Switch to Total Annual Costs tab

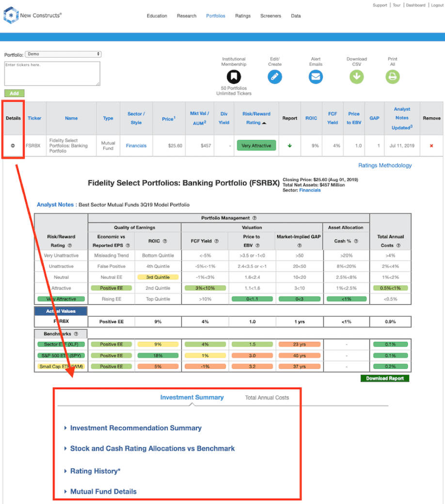[x=267, y=398]
